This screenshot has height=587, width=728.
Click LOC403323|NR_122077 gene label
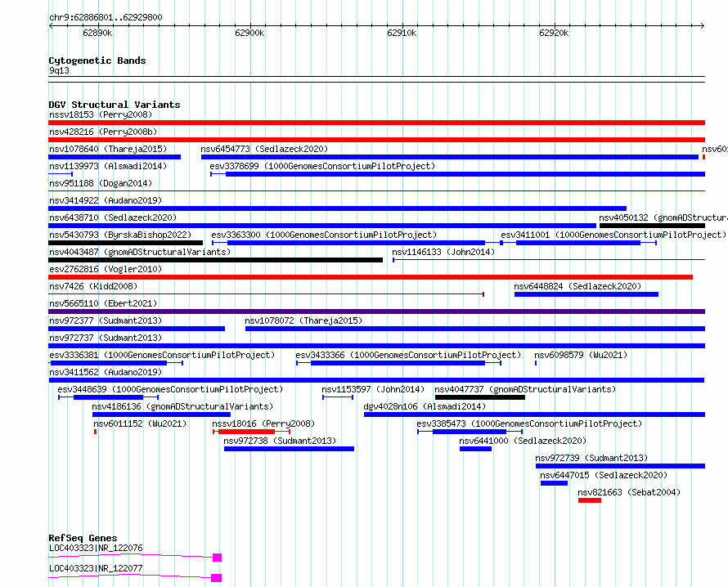point(96,568)
